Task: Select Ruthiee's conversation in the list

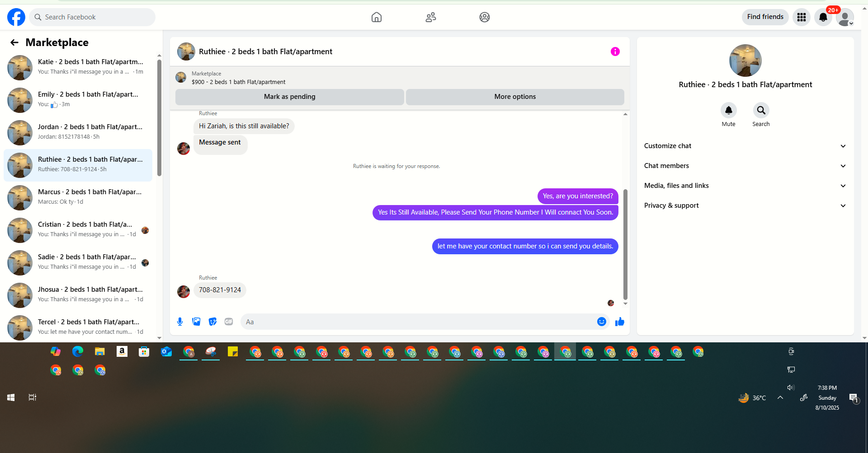Action: coord(78,165)
